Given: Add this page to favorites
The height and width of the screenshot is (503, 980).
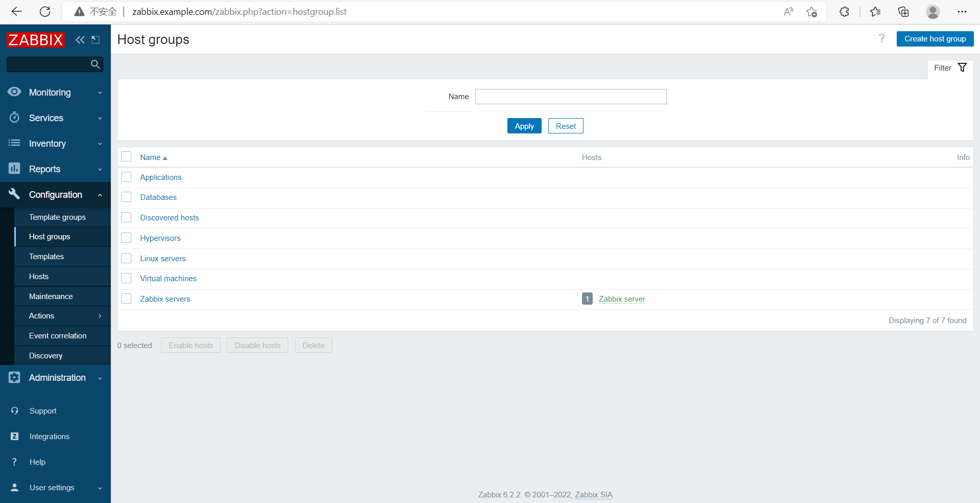Looking at the screenshot, I should [x=811, y=12].
